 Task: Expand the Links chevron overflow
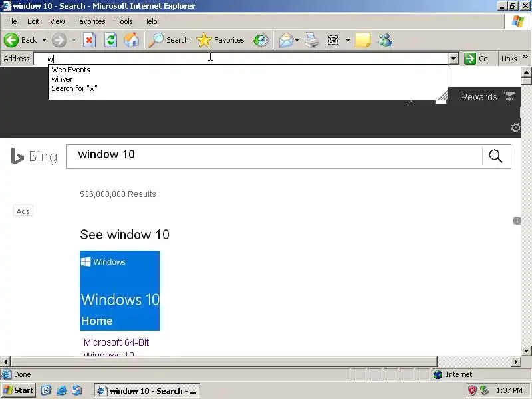pos(525,57)
